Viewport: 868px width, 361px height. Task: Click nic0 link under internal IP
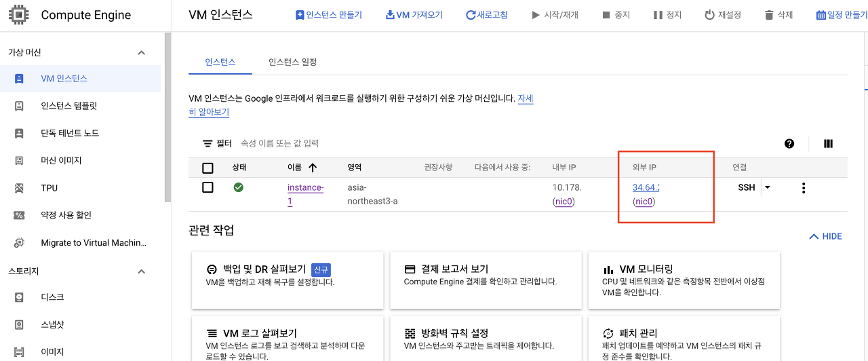click(x=564, y=202)
